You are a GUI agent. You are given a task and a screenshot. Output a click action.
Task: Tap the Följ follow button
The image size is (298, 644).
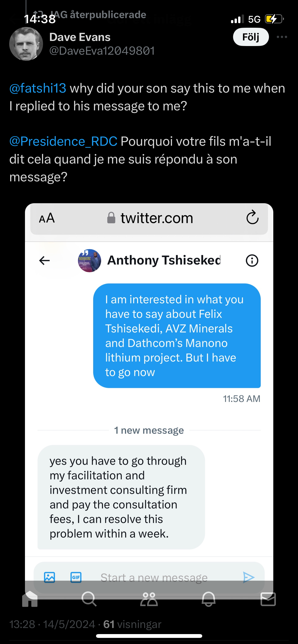coord(251,37)
